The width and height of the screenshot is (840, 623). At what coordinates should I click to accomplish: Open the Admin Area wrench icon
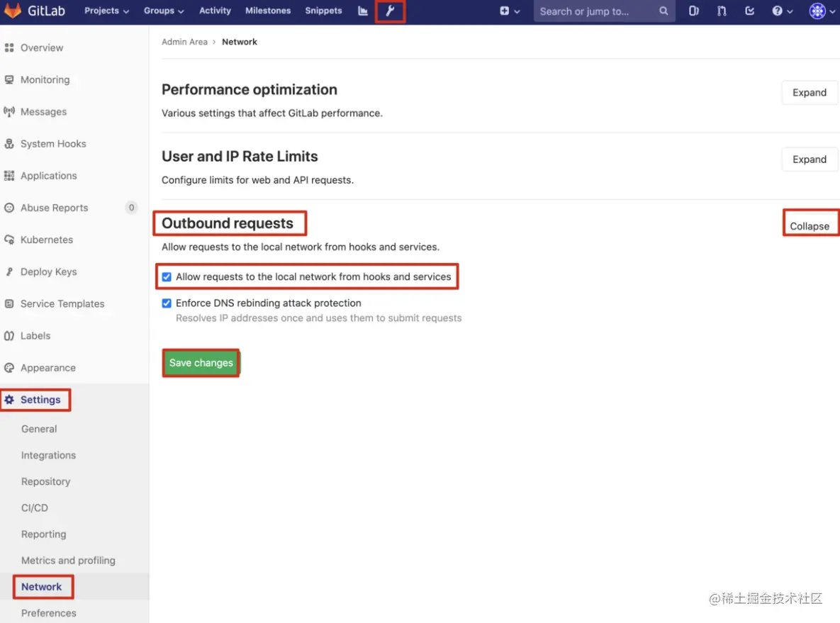(390, 11)
